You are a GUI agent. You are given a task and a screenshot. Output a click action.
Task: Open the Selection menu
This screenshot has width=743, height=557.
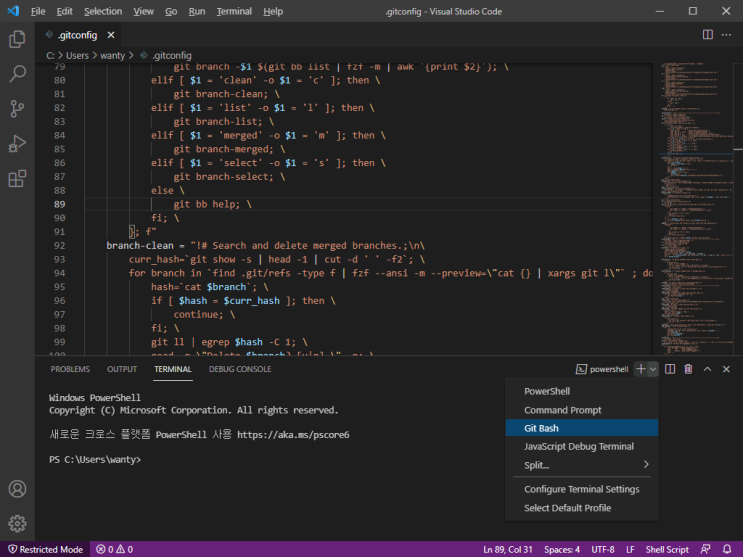click(x=103, y=11)
